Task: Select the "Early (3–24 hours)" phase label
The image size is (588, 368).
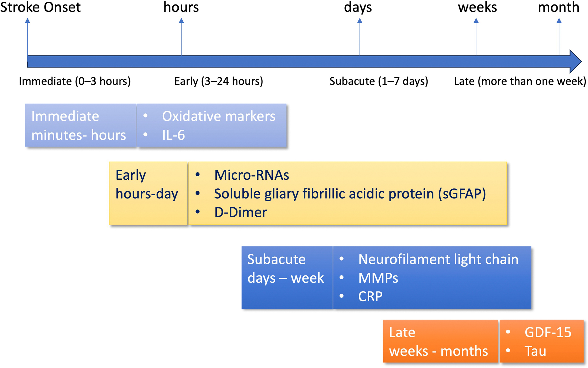Action: pos(219,81)
